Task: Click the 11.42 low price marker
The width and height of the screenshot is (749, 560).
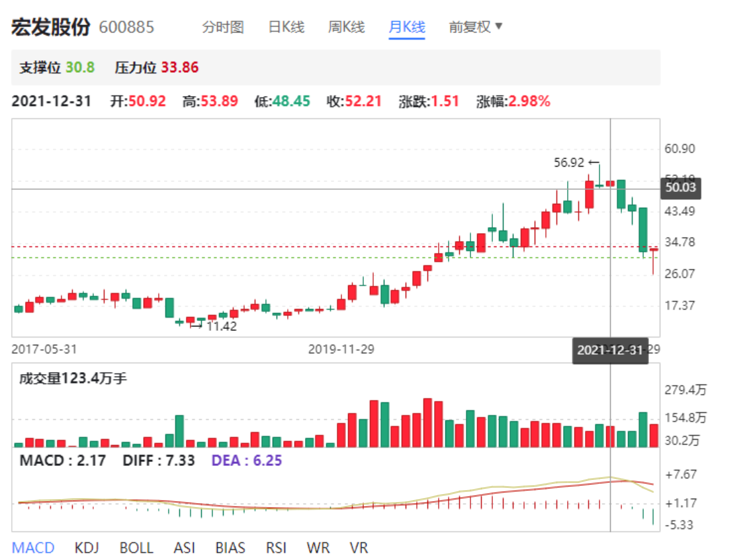Action: point(221,326)
